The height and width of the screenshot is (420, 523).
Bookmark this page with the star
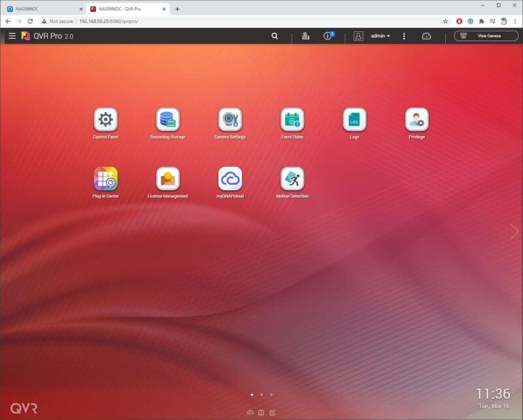click(445, 21)
